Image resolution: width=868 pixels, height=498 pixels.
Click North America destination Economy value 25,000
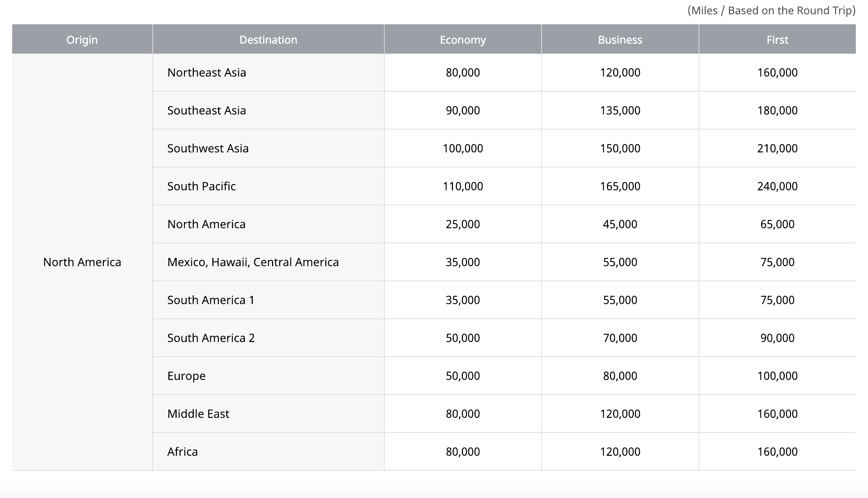(463, 224)
